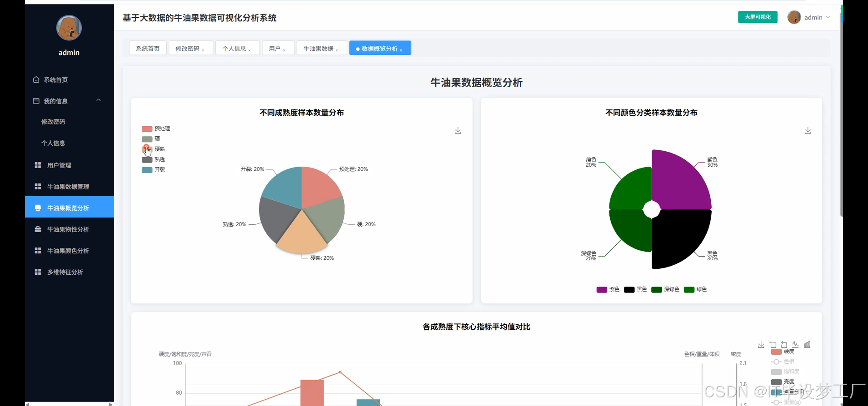Toggle 亮度 series in core indicators legend

coord(783,382)
